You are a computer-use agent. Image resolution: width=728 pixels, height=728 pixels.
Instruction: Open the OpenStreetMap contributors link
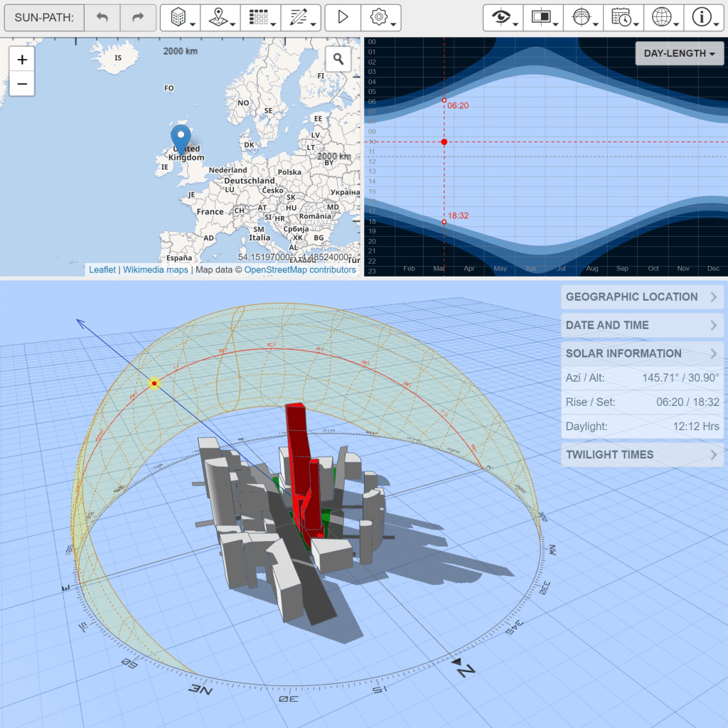click(x=299, y=270)
